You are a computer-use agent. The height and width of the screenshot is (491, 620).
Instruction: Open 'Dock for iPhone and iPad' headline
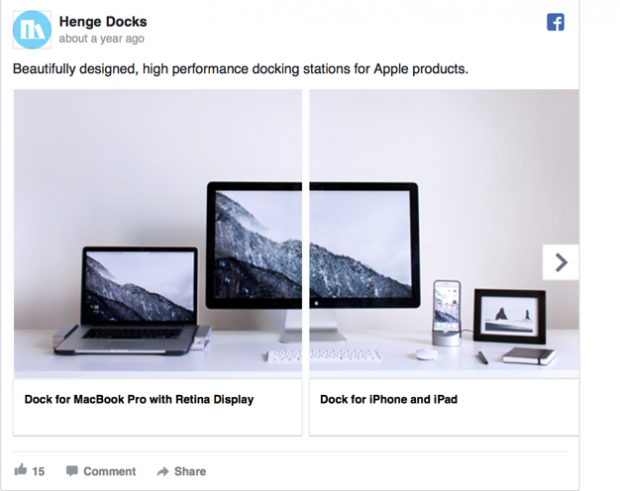pyautogui.click(x=389, y=399)
